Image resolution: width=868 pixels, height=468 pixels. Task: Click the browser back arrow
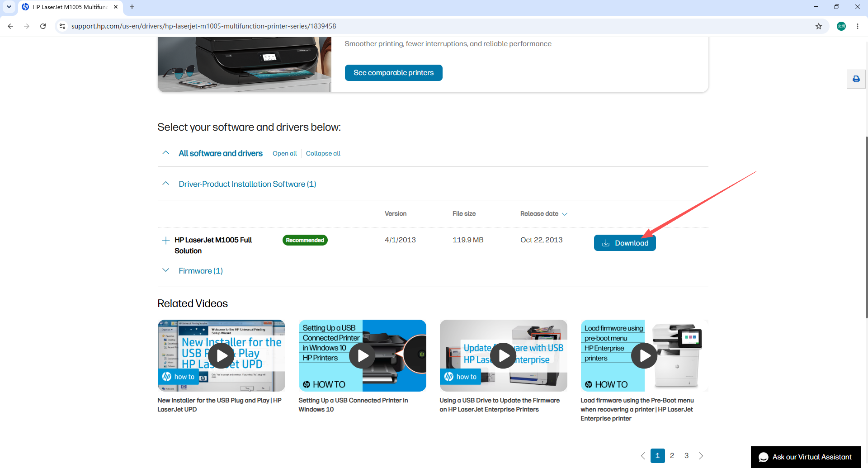[x=10, y=26]
